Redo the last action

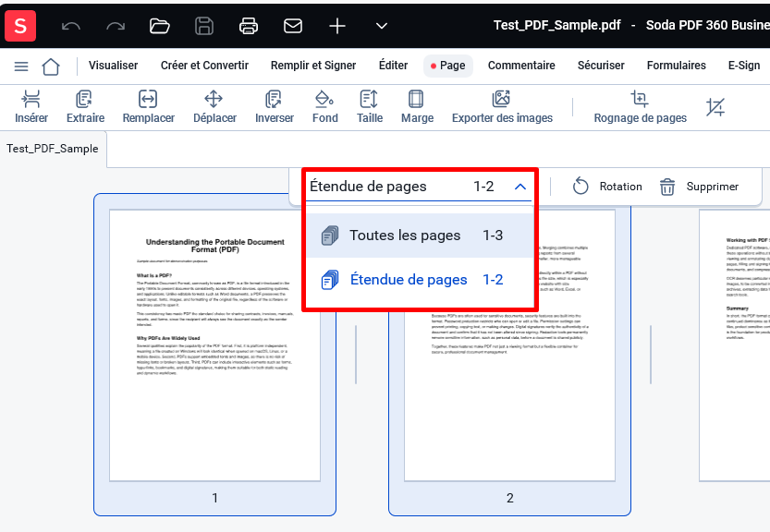point(116,26)
